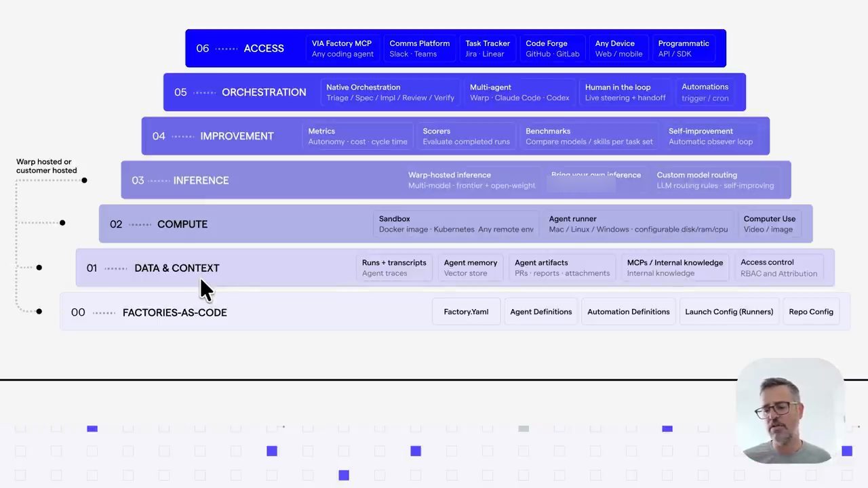Viewport: 868px width, 488px height.
Task: Open the Runs + transcripts card
Action: tap(394, 268)
